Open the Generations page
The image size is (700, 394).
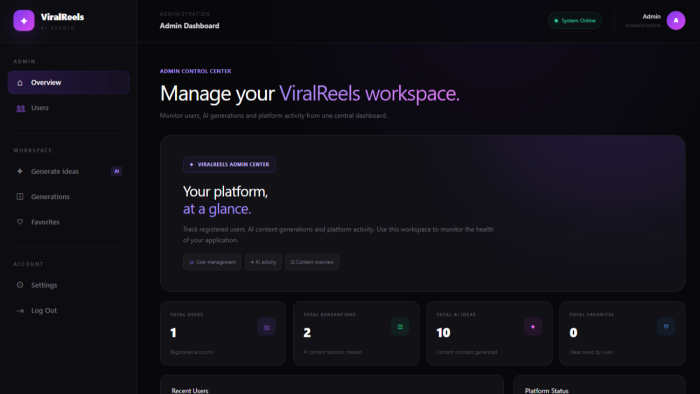pos(68,197)
